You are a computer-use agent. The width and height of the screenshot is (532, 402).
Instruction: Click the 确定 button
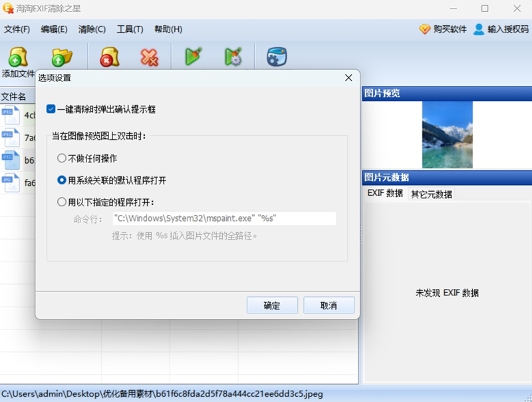pyautogui.click(x=272, y=305)
